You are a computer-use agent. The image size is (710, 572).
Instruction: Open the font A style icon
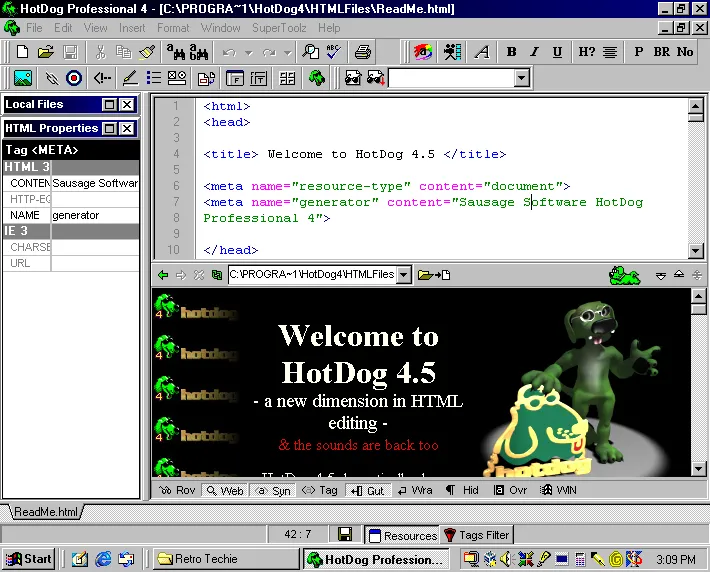coord(482,52)
